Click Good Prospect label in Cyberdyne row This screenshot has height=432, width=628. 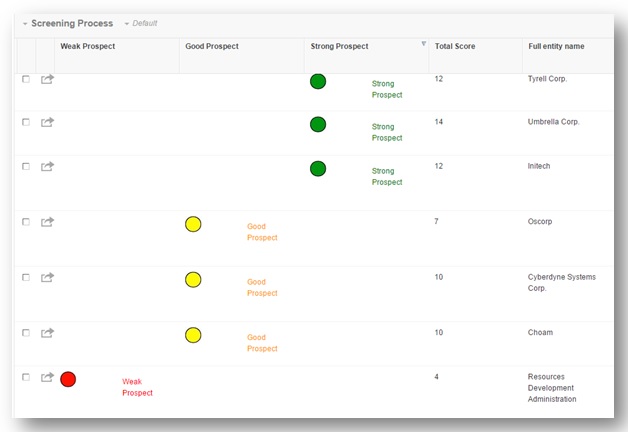coord(262,287)
